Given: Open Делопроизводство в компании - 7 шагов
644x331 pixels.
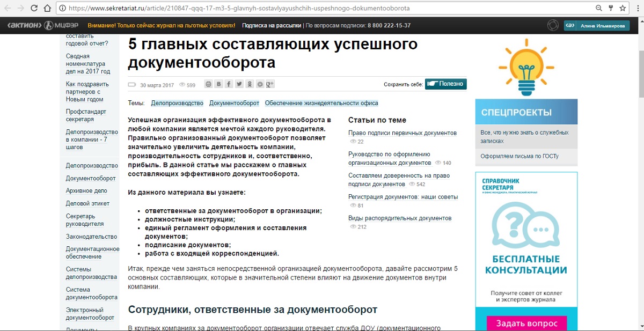Looking at the screenshot, I should (92, 139).
